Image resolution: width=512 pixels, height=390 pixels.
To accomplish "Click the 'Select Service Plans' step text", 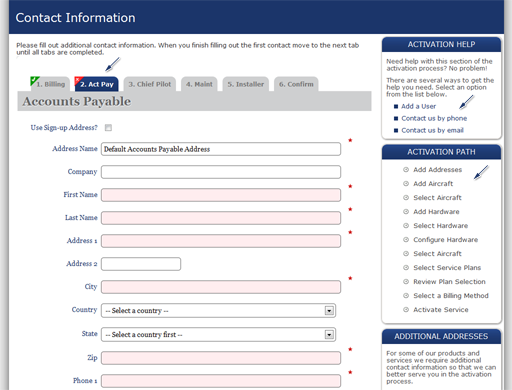I will pyautogui.click(x=447, y=268).
